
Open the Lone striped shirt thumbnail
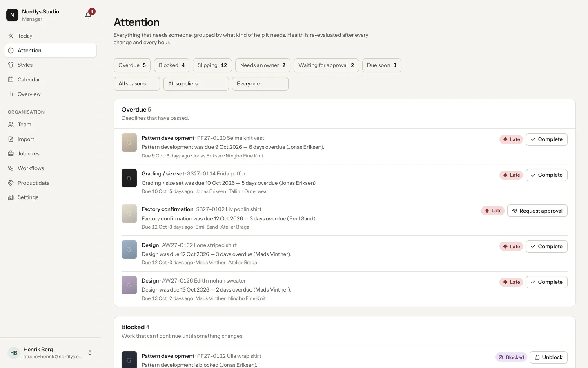129,250
